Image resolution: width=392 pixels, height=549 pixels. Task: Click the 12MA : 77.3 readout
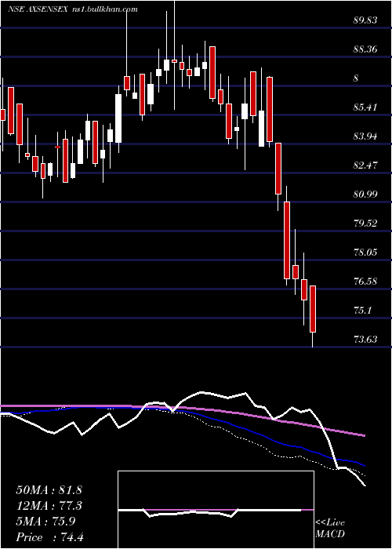point(49,506)
